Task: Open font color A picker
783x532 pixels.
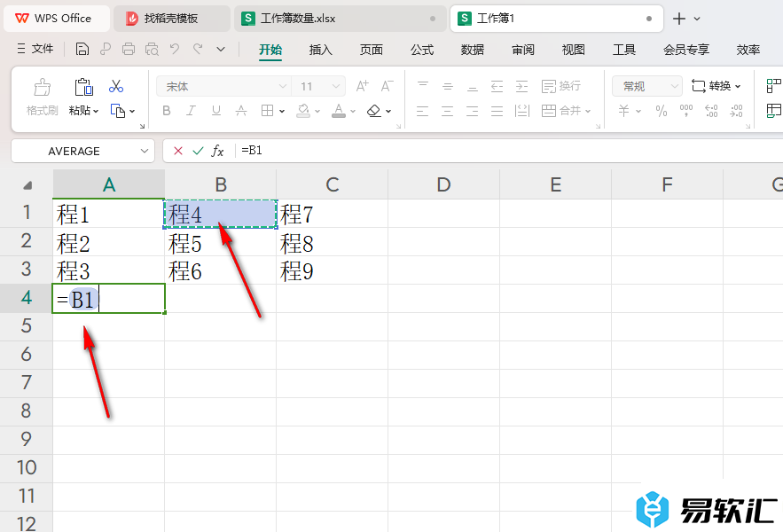Action: point(339,111)
